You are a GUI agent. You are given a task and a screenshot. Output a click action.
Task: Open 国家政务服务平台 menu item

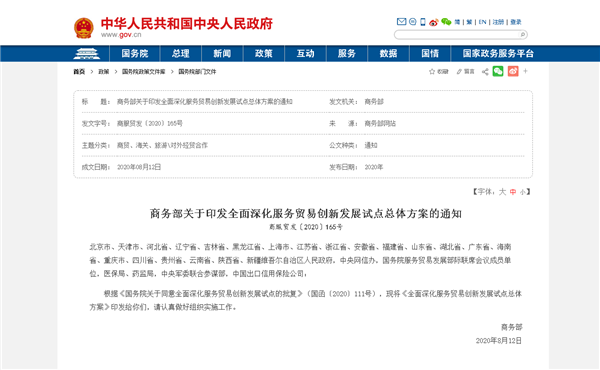498,54
